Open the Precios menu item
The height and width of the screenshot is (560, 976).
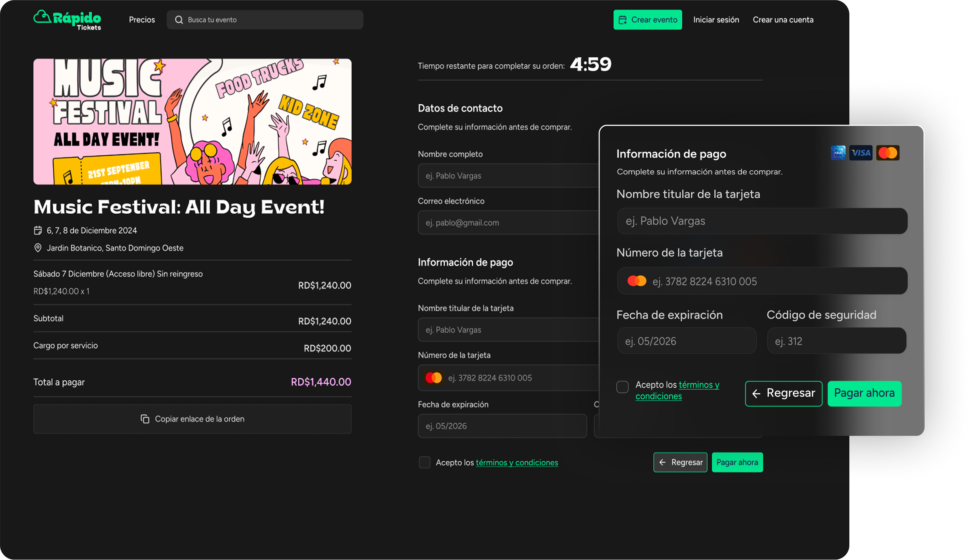pos(142,20)
